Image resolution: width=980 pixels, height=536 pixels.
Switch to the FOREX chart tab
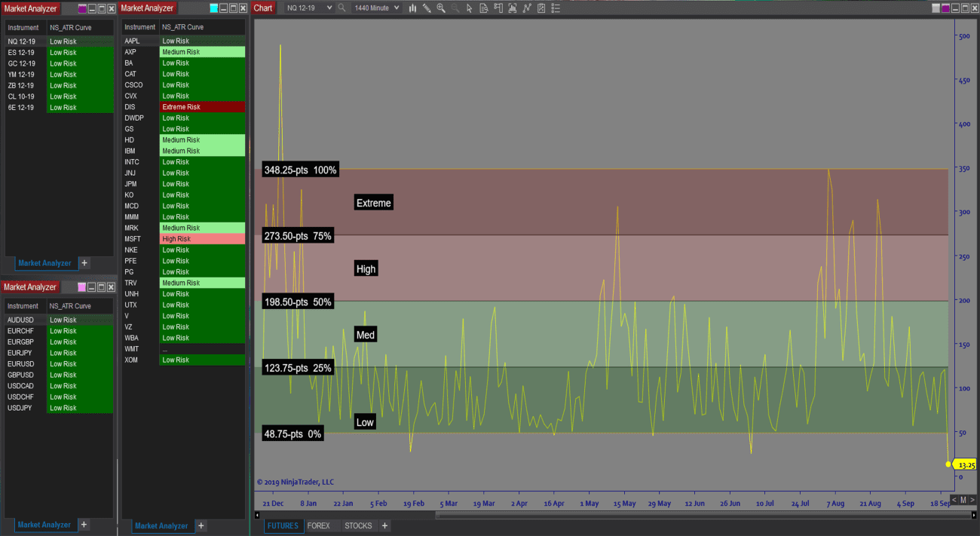coord(318,525)
